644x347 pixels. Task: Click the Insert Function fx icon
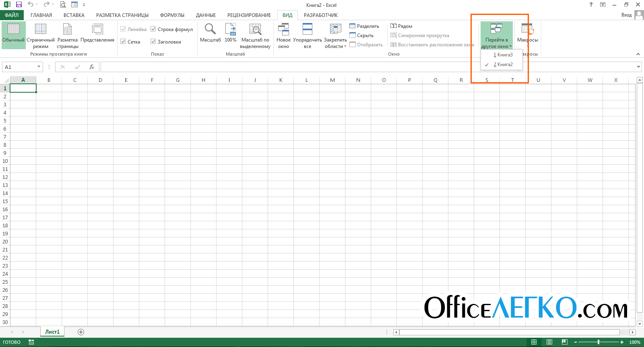click(92, 67)
